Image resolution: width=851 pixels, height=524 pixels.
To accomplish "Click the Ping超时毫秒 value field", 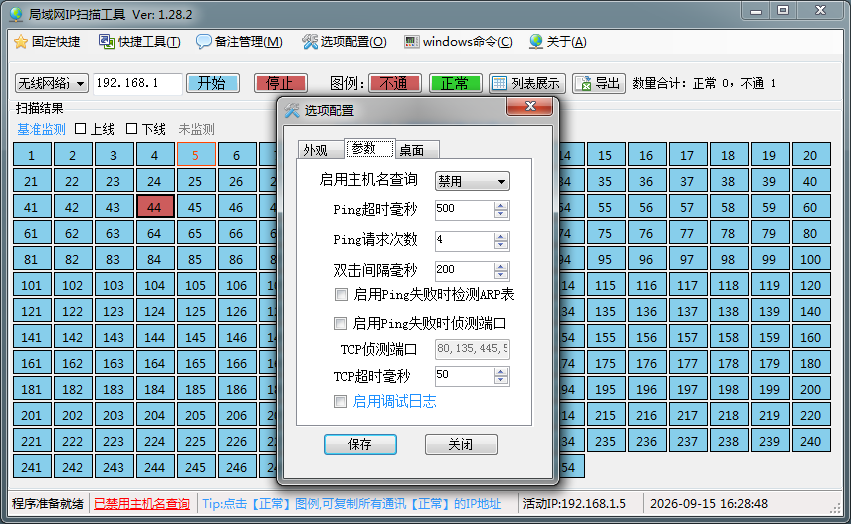I will click(465, 210).
